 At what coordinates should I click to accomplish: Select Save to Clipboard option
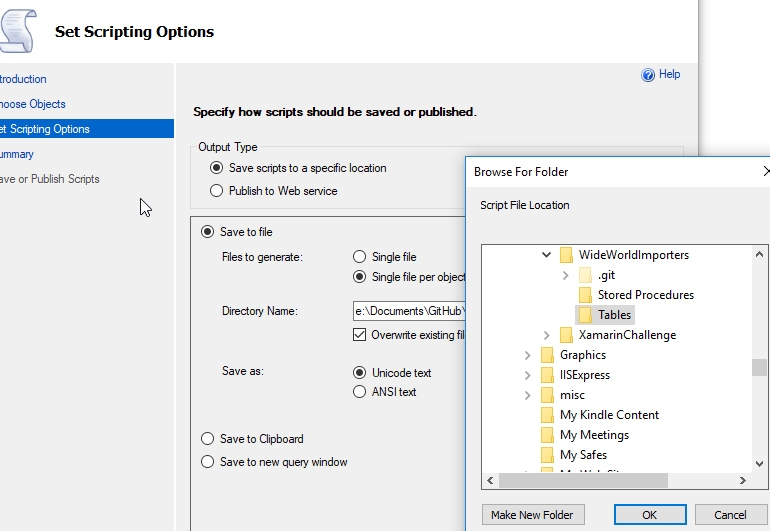pyautogui.click(x=208, y=439)
